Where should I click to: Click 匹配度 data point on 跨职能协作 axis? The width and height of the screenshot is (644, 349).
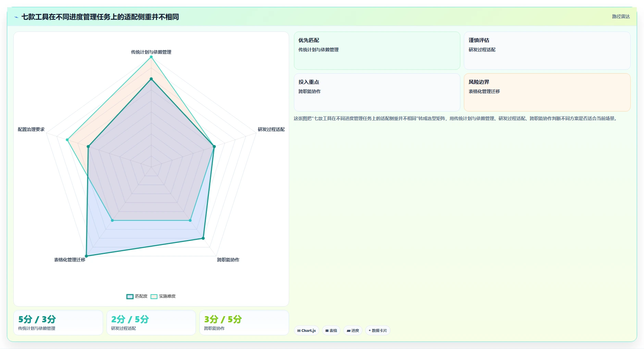(x=203, y=238)
